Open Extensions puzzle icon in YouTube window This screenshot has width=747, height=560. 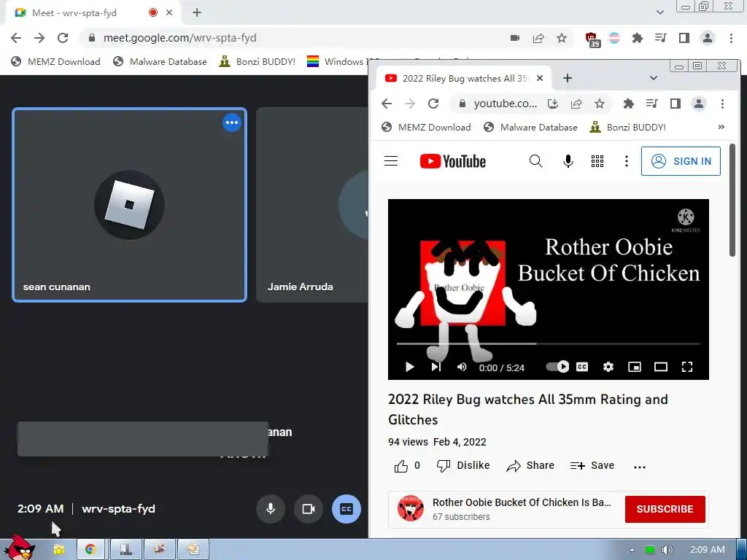click(628, 104)
